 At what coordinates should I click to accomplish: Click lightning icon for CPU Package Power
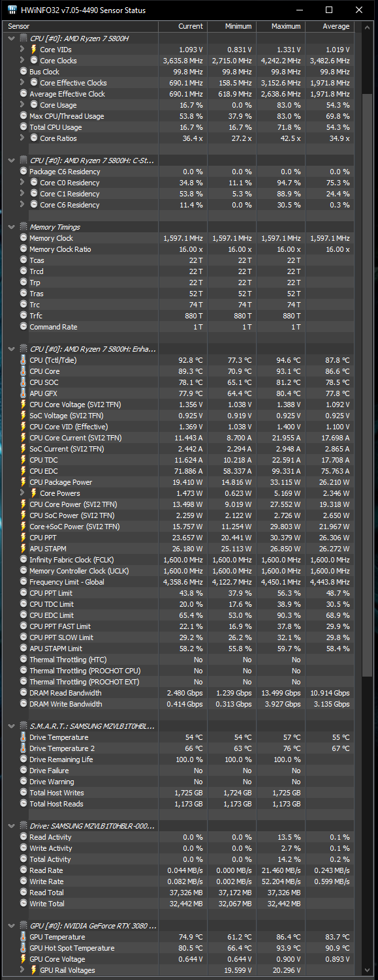click(x=24, y=482)
